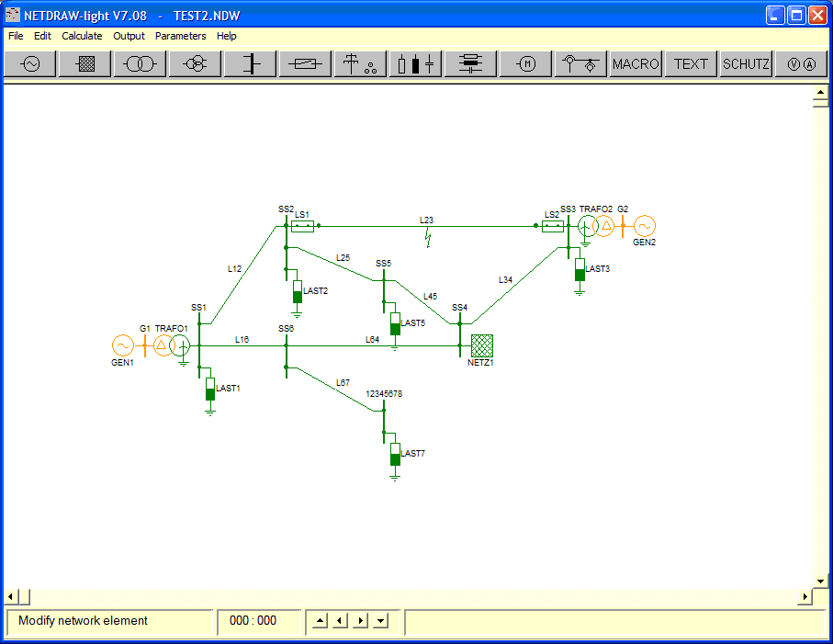This screenshot has width=833, height=644.
Task: Select the three-winding transformer tool
Action: [x=196, y=64]
